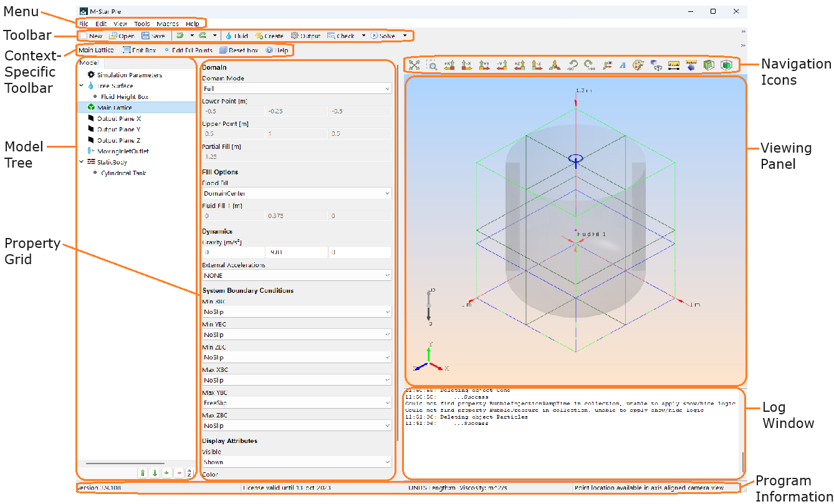Click the green undo arrow icon
The image size is (834, 504).
pyautogui.click(x=180, y=36)
